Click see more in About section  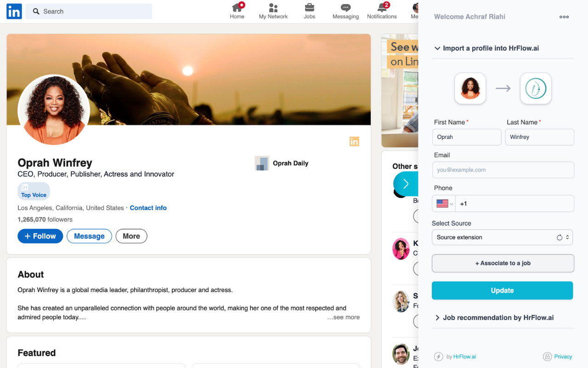pyautogui.click(x=343, y=317)
